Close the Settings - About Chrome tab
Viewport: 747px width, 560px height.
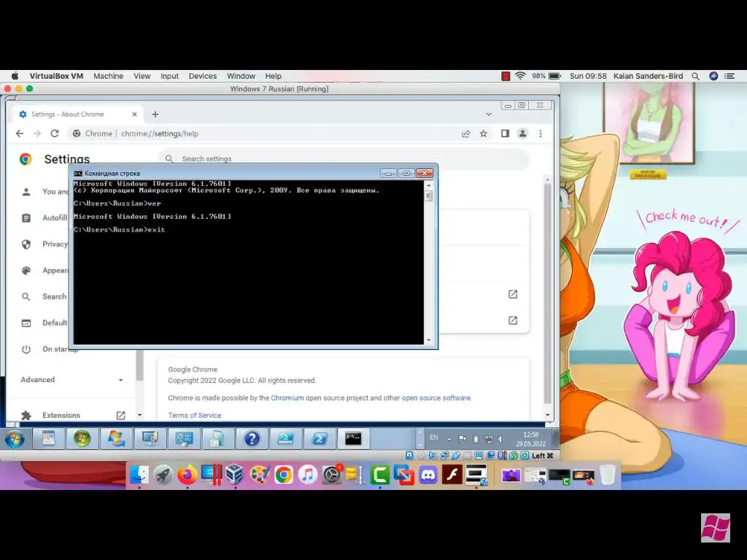pyautogui.click(x=134, y=114)
